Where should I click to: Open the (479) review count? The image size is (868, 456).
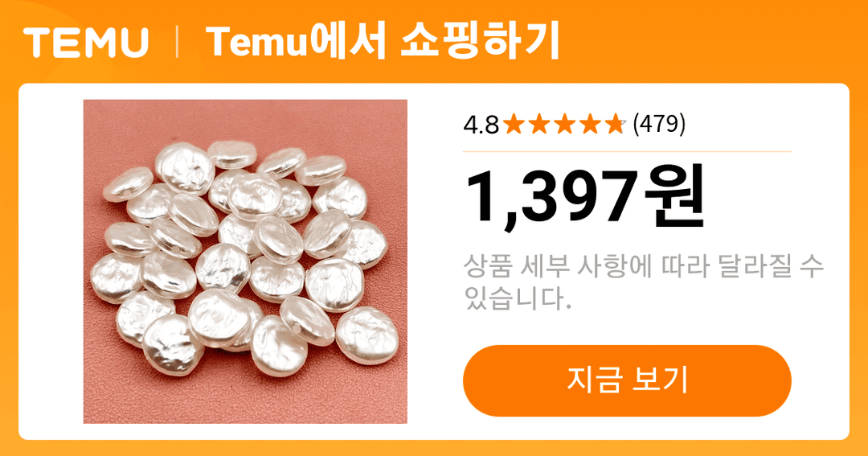point(659,124)
